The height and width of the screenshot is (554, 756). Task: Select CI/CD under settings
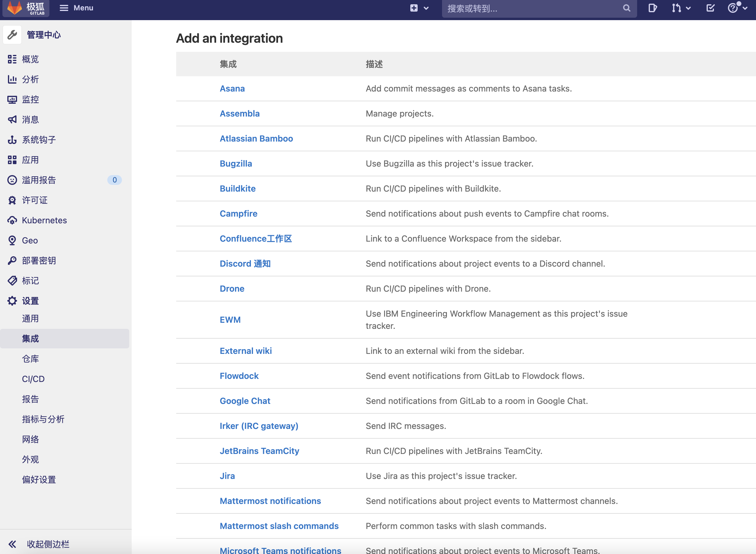pos(33,379)
